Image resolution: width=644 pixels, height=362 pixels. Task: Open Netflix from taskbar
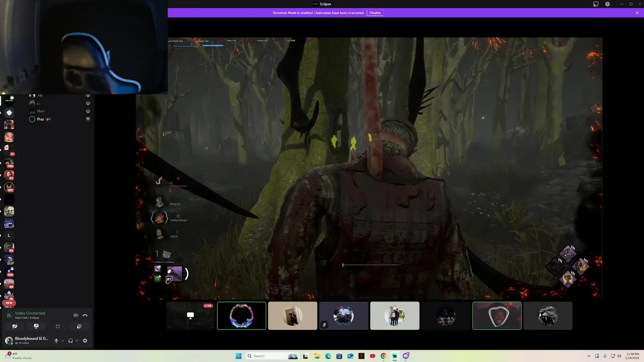[361, 356]
